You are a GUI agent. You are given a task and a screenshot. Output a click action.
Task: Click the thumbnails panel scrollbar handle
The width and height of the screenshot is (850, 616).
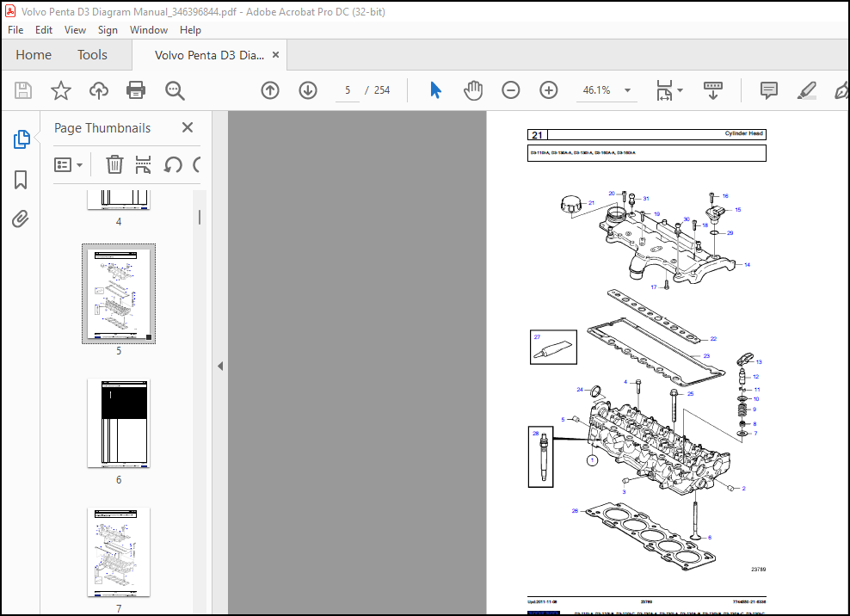[x=200, y=218]
